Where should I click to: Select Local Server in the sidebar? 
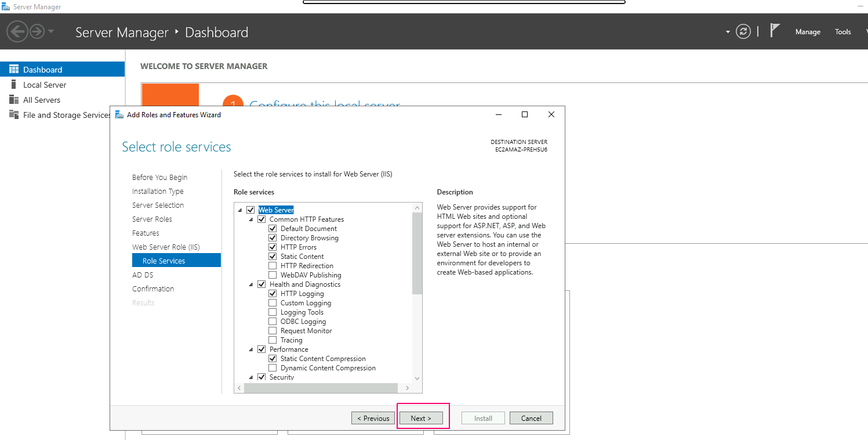62,84
